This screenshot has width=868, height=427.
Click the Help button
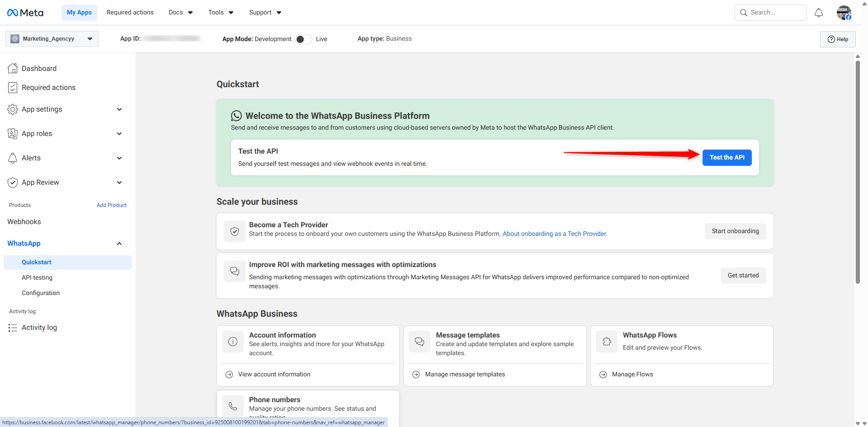[x=838, y=39]
